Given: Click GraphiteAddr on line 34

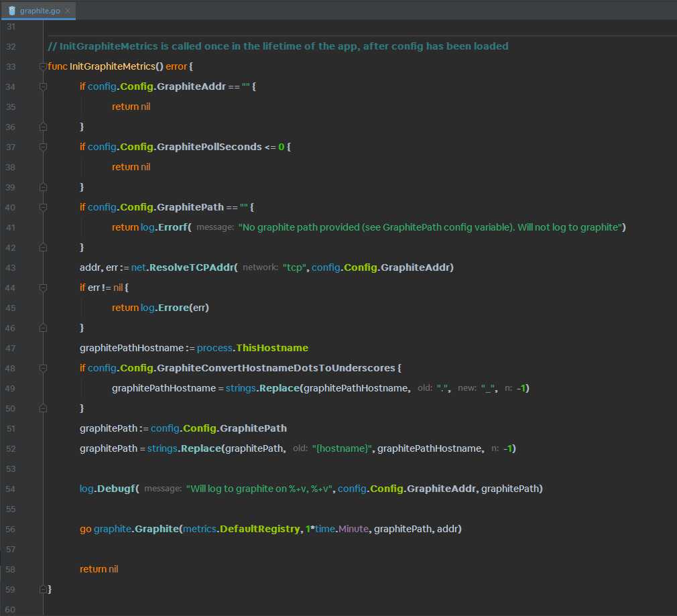Looking at the screenshot, I should [191, 86].
